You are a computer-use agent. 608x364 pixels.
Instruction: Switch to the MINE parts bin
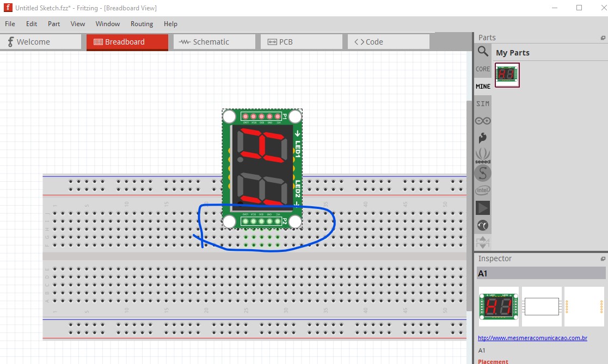click(x=482, y=86)
